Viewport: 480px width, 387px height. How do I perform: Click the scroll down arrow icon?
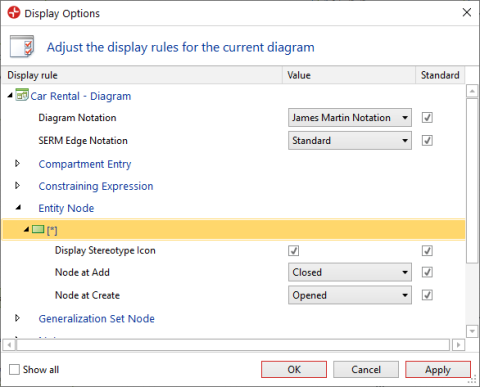pyautogui.click(x=472, y=331)
